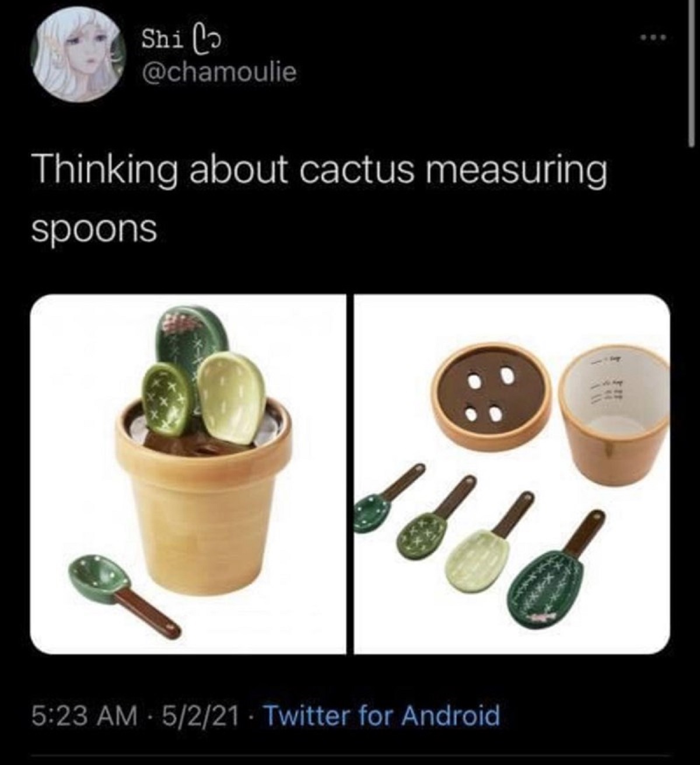Screen dimensions: 700x765
Task: Open the Twitter for Android source link
Action: pyautogui.click(x=383, y=714)
